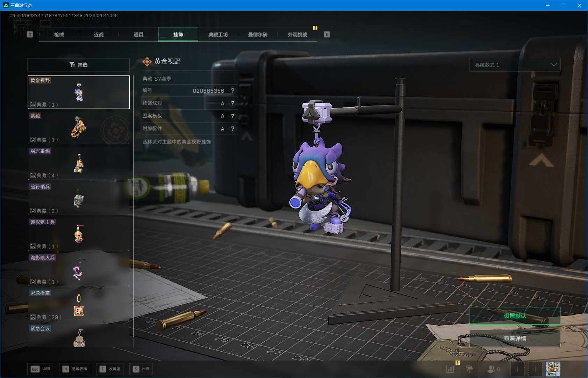Open the bar-chart stats icon
588x378 pixels.
tap(450, 369)
